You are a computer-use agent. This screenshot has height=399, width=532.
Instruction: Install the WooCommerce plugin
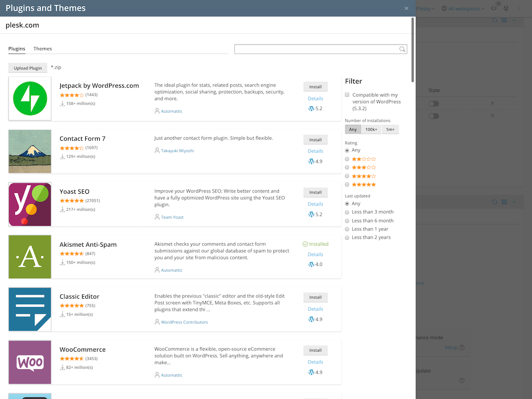click(315, 350)
